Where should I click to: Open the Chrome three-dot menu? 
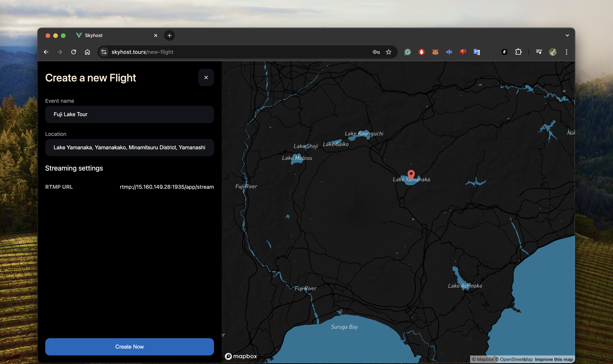pos(567,52)
